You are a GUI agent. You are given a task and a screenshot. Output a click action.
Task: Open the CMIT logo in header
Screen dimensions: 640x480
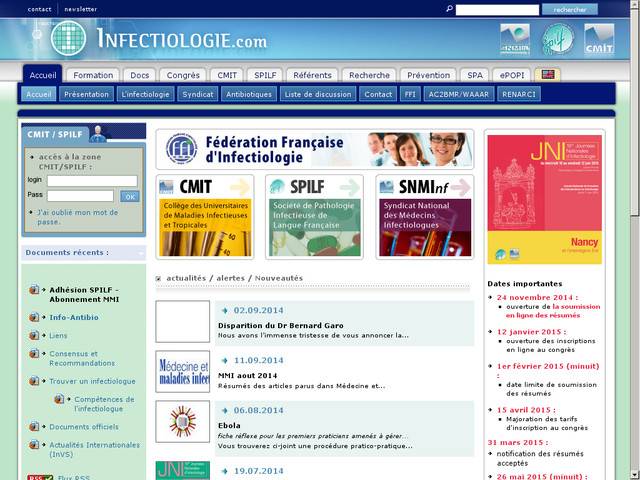[599, 39]
